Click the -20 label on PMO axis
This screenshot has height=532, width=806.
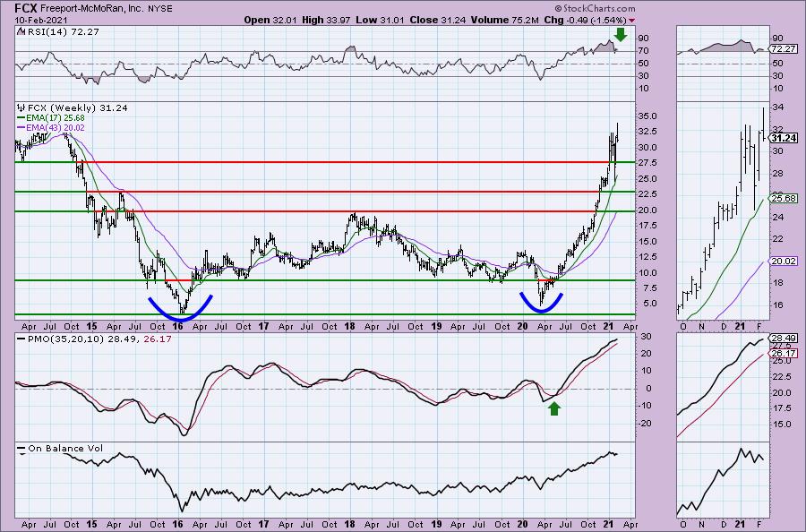[646, 423]
